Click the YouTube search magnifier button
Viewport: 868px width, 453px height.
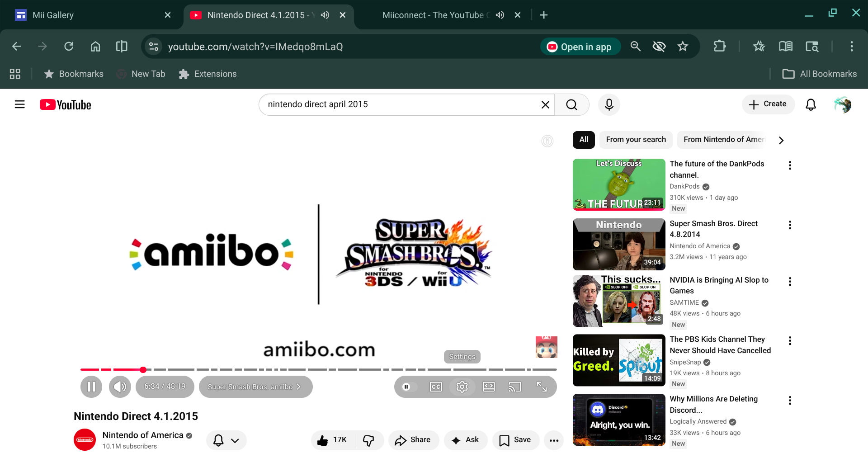coord(572,105)
